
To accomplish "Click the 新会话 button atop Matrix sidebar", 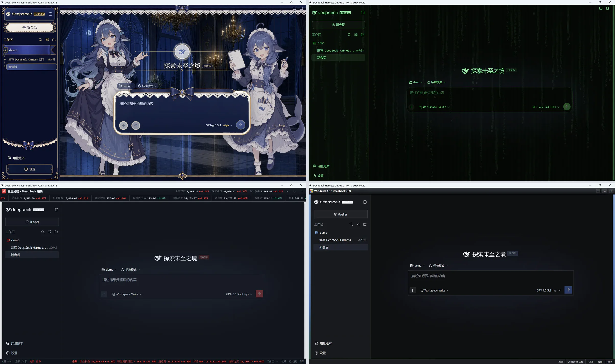I will tap(338, 25).
